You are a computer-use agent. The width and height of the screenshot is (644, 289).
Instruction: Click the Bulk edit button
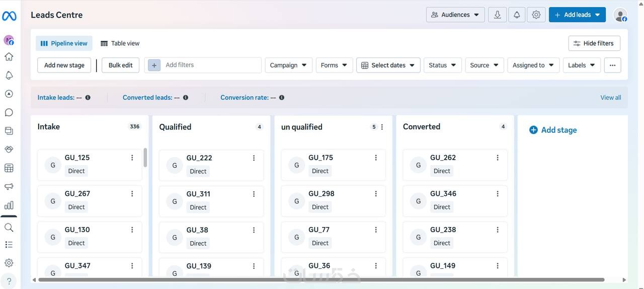pyautogui.click(x=120, y=65)
